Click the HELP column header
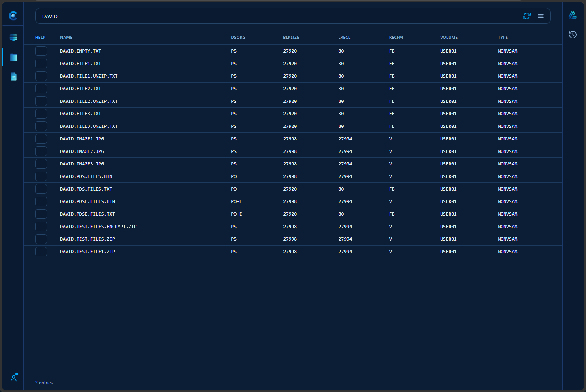The image size is (586, 392). (x=40, y=38)
